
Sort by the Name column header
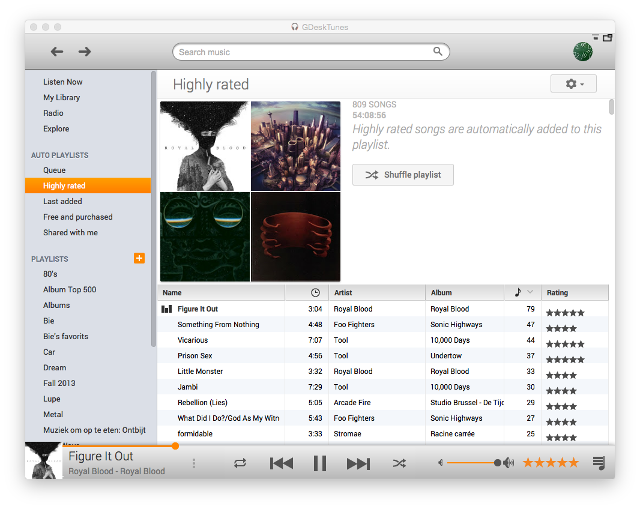221,292
